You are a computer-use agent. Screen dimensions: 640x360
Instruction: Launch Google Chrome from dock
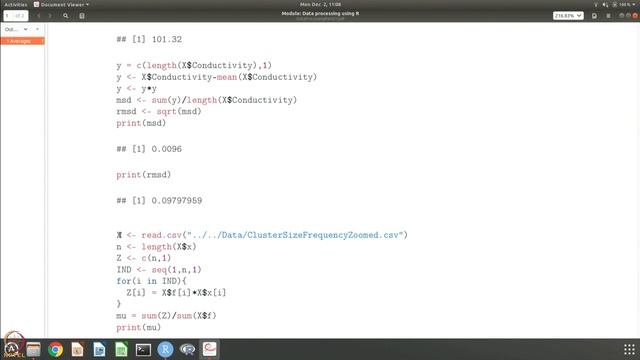pos(56,350)
